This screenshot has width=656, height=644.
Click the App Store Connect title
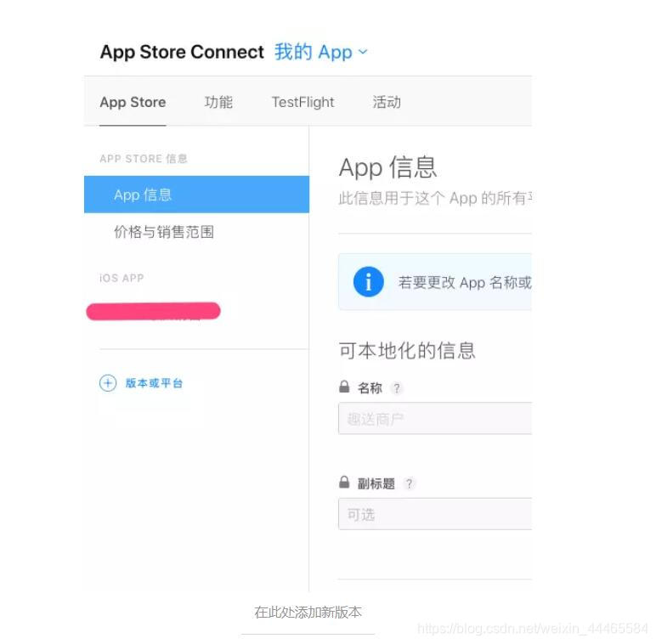[182, 52]
